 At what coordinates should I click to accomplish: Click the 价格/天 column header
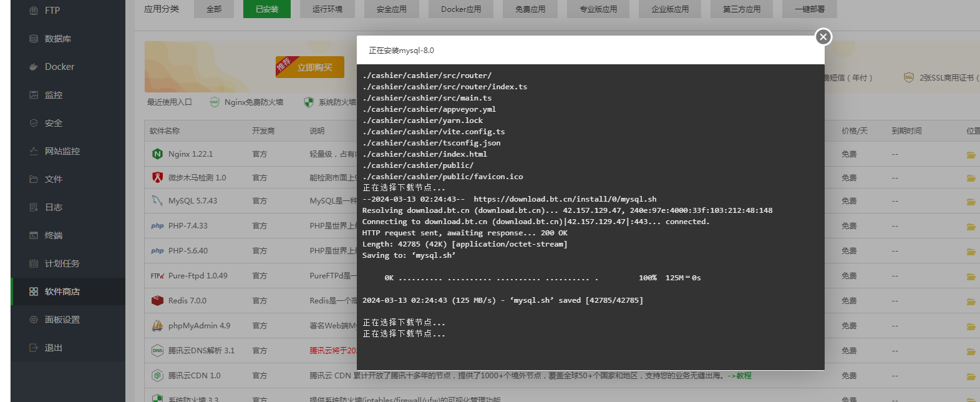click(x=855, y=131)
